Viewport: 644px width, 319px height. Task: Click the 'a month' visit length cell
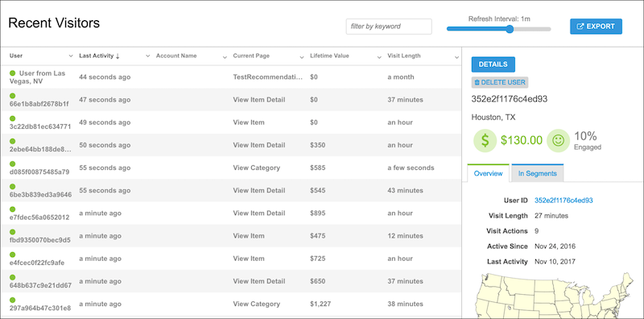(401, 77)
